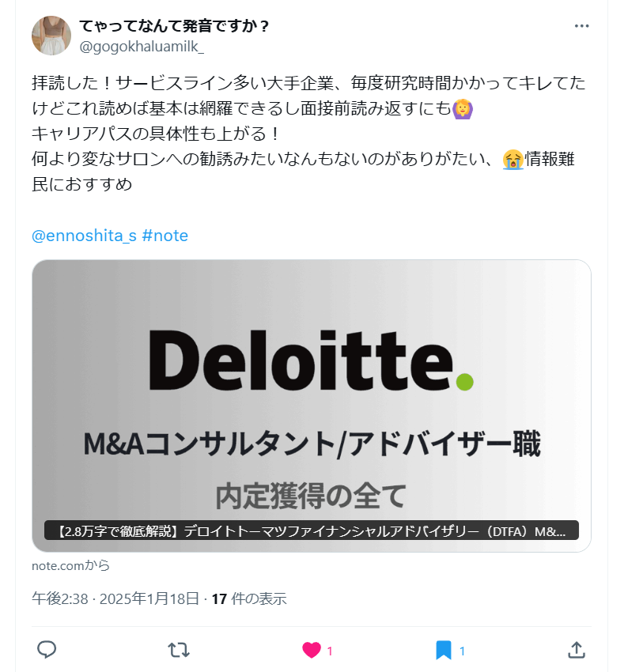Open profile of @gogokhaluamilk_
624x672 pixels.
(142, 45)
